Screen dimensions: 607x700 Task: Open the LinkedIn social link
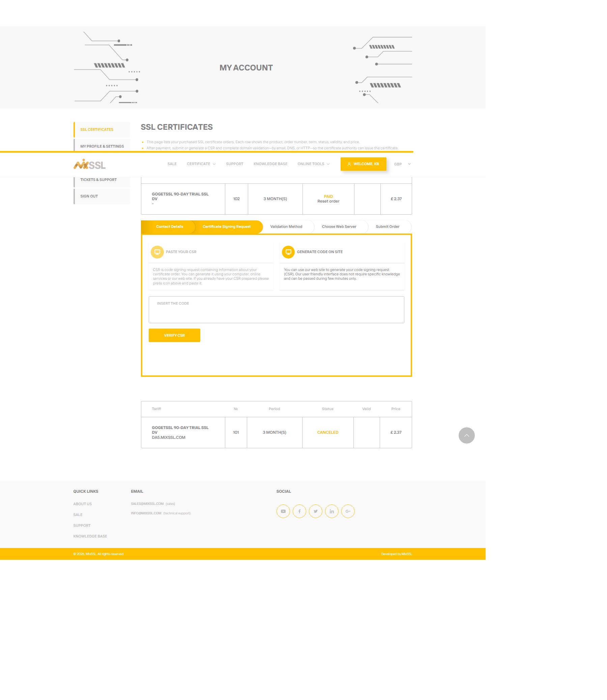pos(332,511)
